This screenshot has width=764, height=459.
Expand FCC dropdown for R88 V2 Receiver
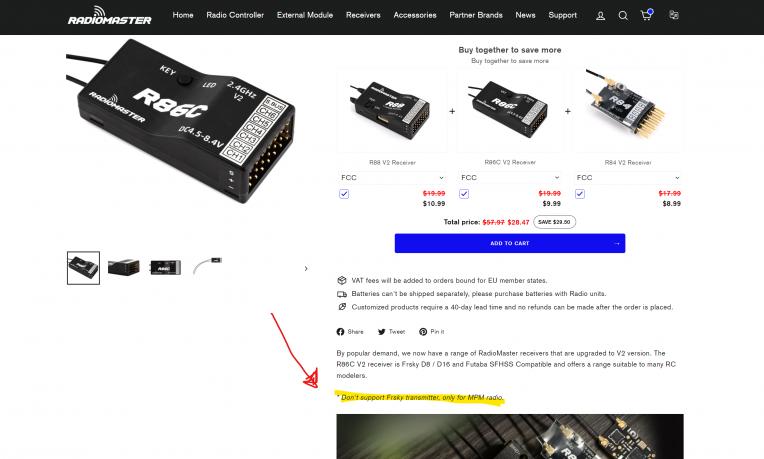(392, 178)
